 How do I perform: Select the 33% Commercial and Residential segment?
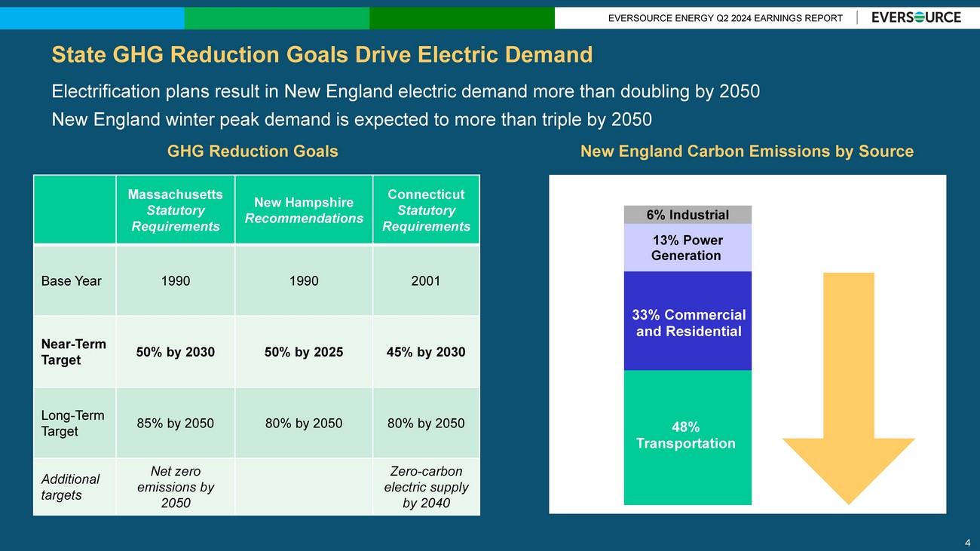[688, 323]
